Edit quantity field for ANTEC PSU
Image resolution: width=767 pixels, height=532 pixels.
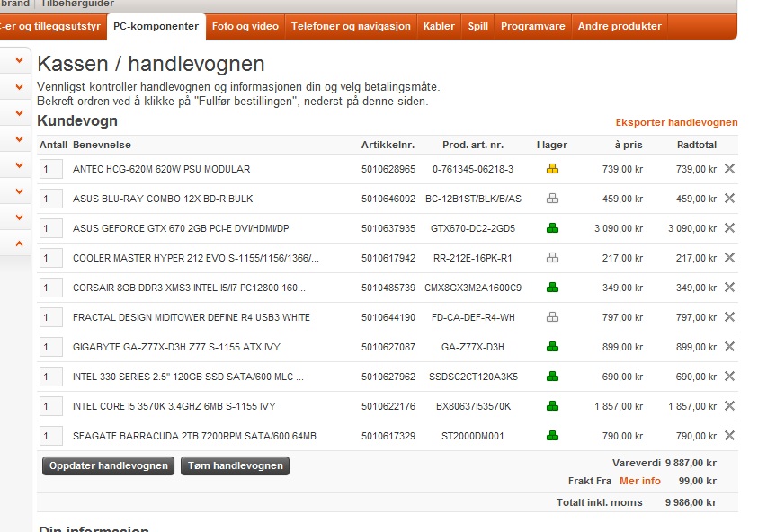(51, 169)
